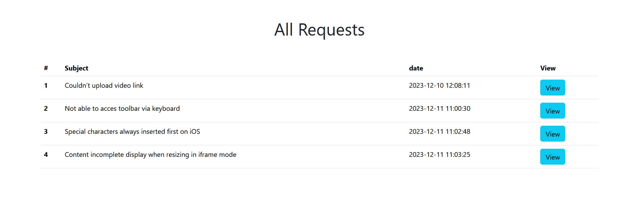Click the timestamp '2023-12-11 11:03:25'

click(439, 154)
